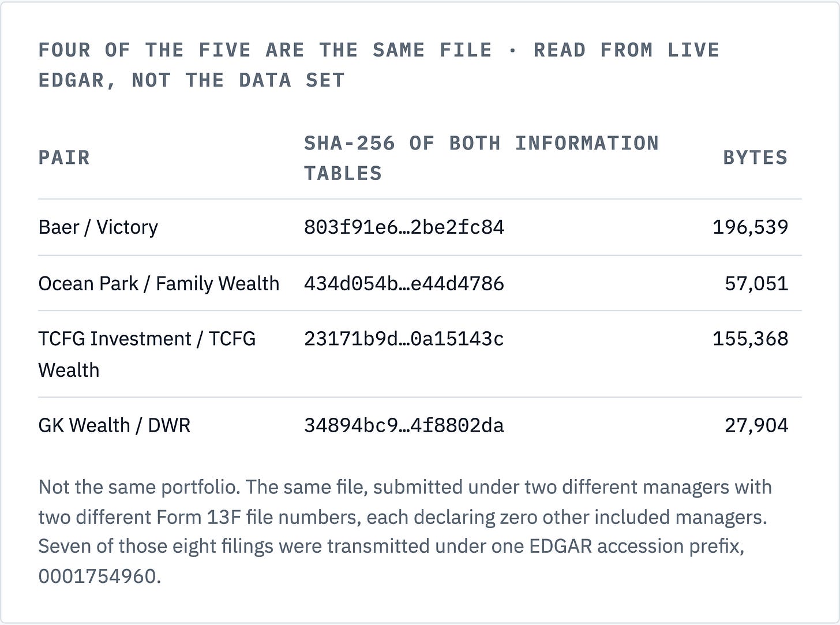Click the PAIR column header
Screen dimensions: 840x625
(x=64, y=158)
